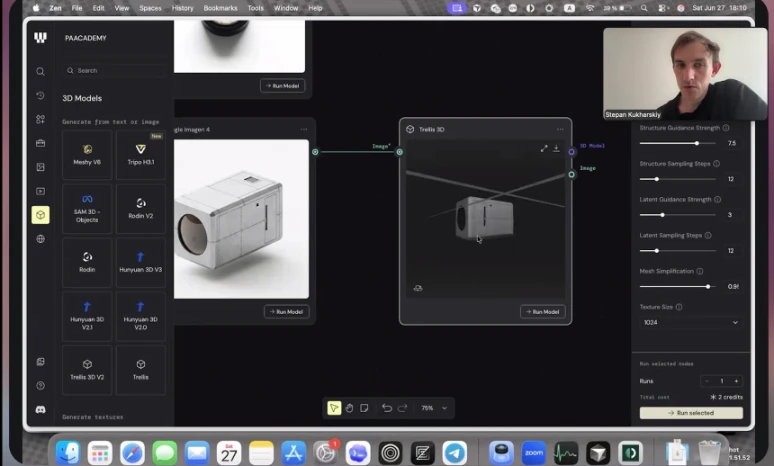Click the generated camera image thumbnail
The height and width of the screenshot is (466, 774).
[241, 219]
